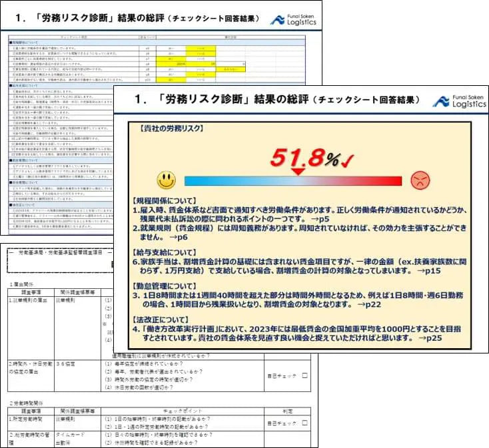Click the →p6 page reference
Viewport: 489px width, 448px height.
point(179,237)
